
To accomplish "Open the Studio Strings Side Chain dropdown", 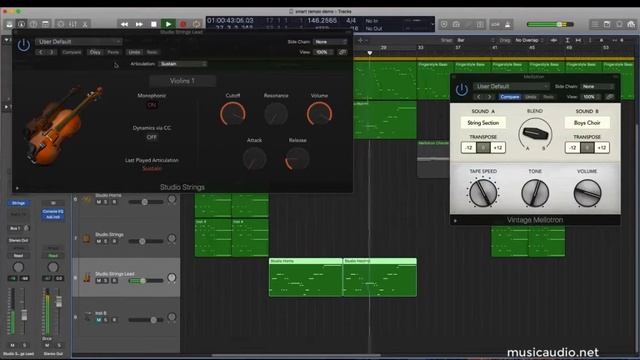I will click(x=330, y=42).
